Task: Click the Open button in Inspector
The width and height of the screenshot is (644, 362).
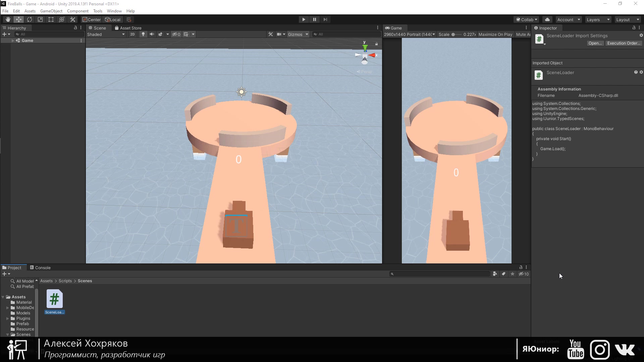Action: coord(594,43)
